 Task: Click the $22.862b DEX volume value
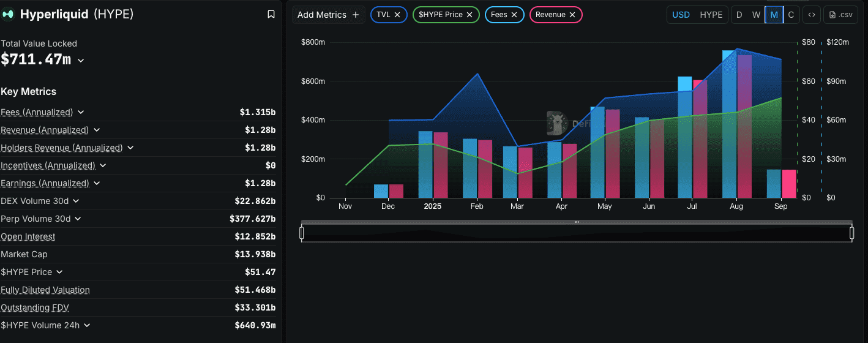click(x=255, y=201)
